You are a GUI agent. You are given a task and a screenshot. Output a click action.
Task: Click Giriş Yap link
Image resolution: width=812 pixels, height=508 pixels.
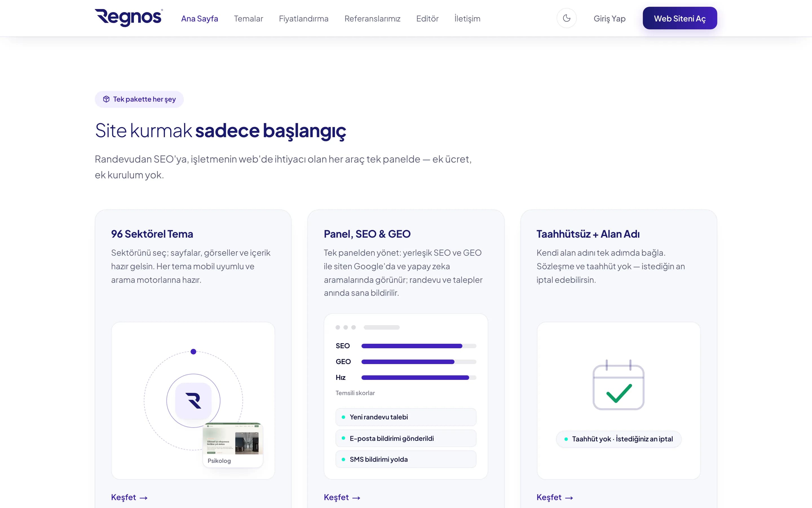coord(609,18)
